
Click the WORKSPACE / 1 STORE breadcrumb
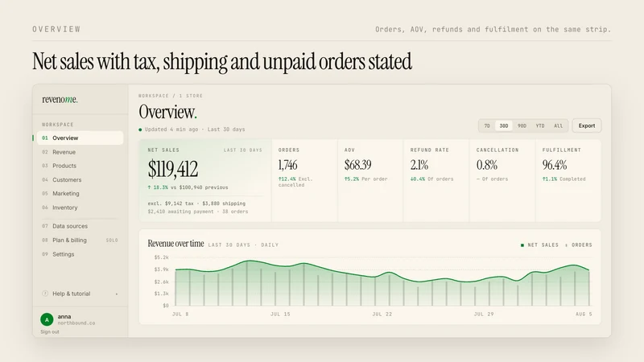tap(171, 96)
